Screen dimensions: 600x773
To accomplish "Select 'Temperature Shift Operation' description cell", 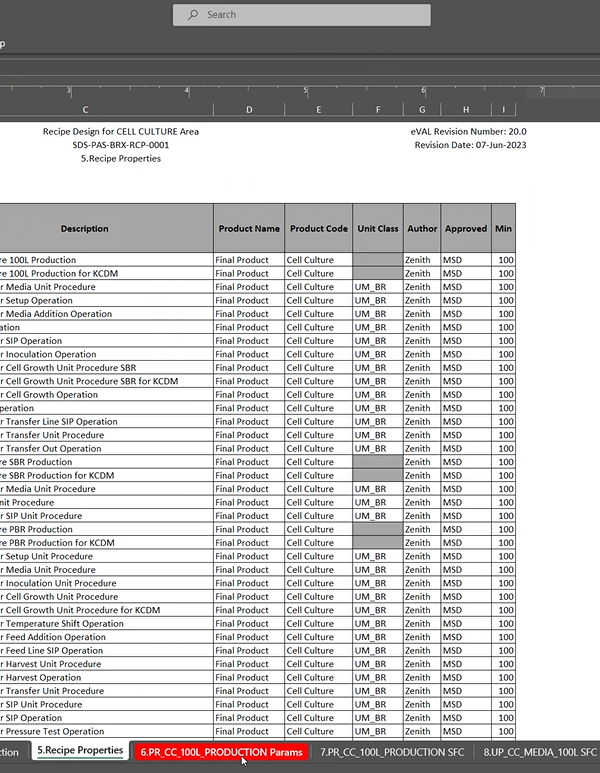I will tap(106, 623).
